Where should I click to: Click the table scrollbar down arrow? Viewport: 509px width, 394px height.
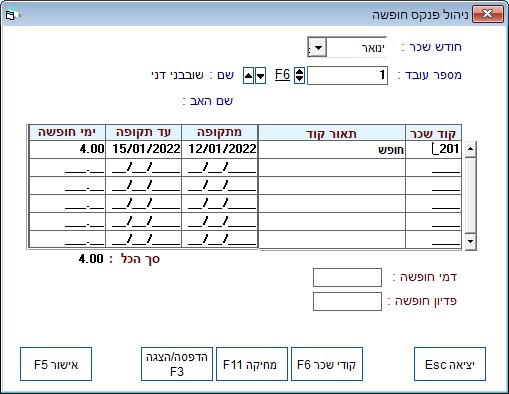point(470,241)
